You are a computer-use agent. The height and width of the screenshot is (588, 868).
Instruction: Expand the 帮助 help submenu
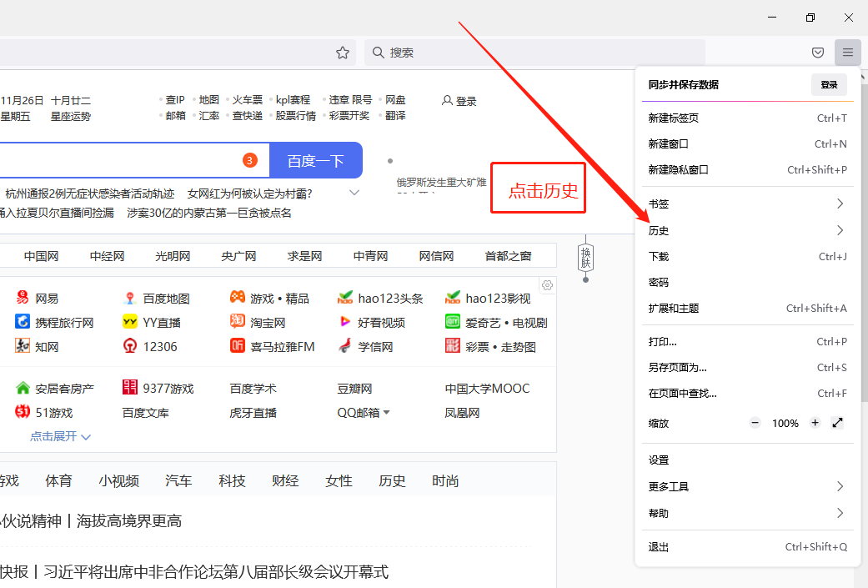[x=747, y=513]
